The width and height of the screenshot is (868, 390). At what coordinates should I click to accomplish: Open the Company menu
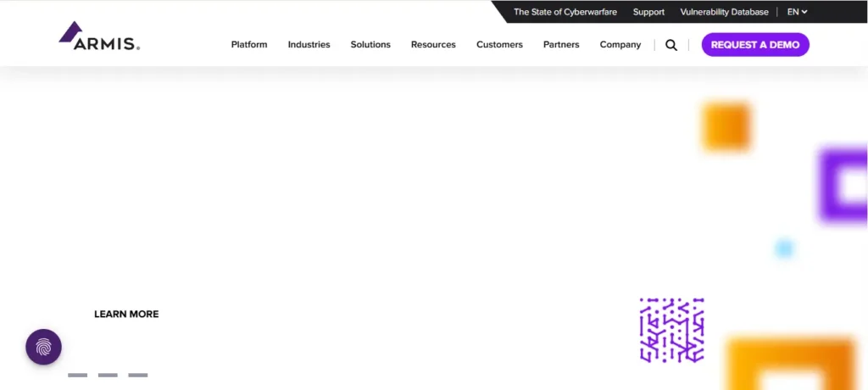pos(620,45)
